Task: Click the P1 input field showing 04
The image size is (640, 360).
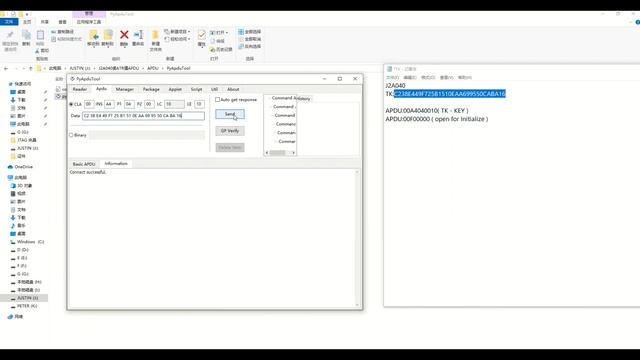Action: [129, 104]
